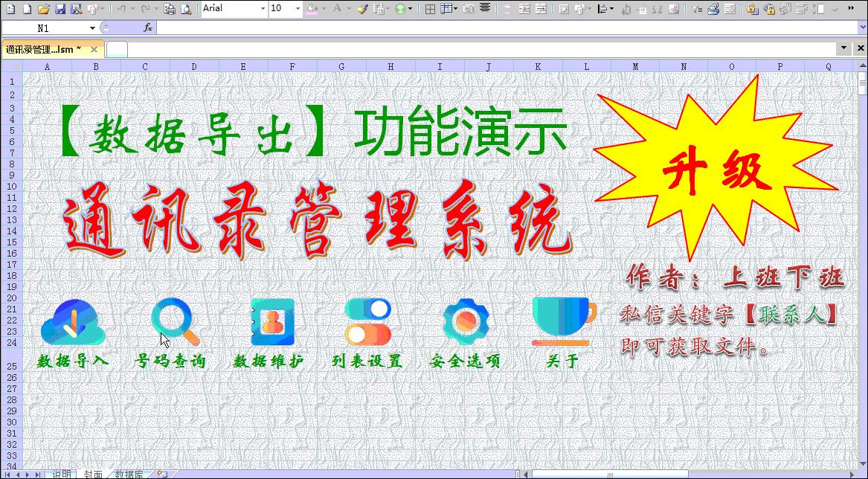Create a new workbook with the New icon

point(27,9)
